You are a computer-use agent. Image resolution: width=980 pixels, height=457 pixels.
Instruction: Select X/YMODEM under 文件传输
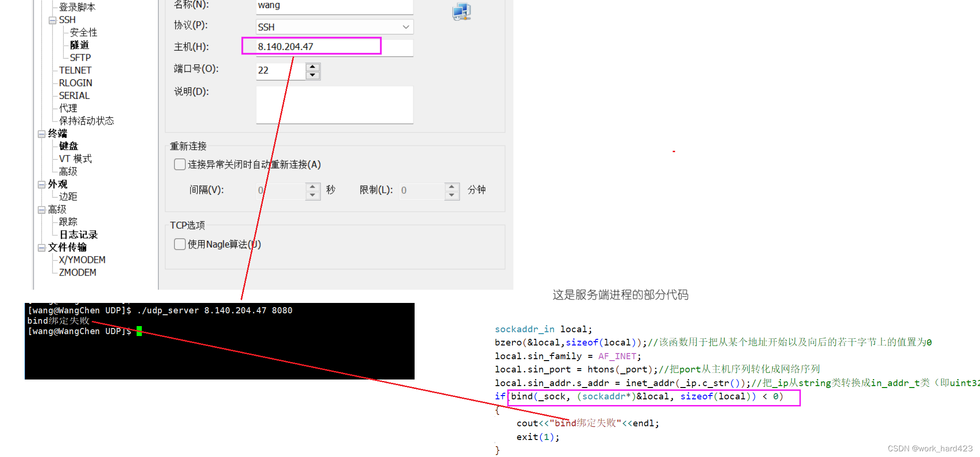point(82,260)
